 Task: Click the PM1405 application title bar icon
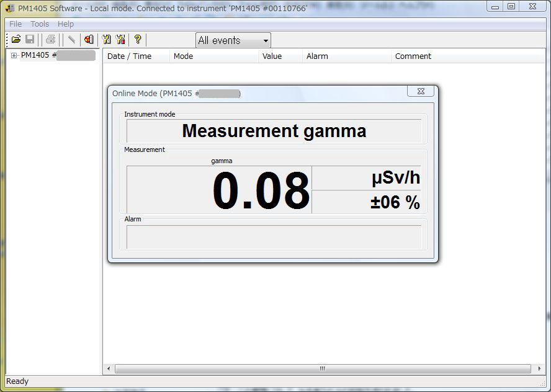pos(10,8)
